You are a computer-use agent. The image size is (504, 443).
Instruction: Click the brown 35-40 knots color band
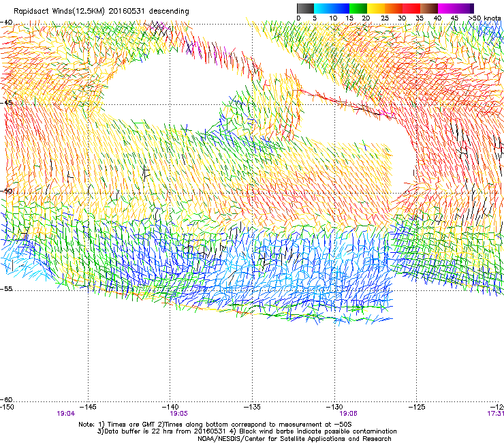click(429, 8)
